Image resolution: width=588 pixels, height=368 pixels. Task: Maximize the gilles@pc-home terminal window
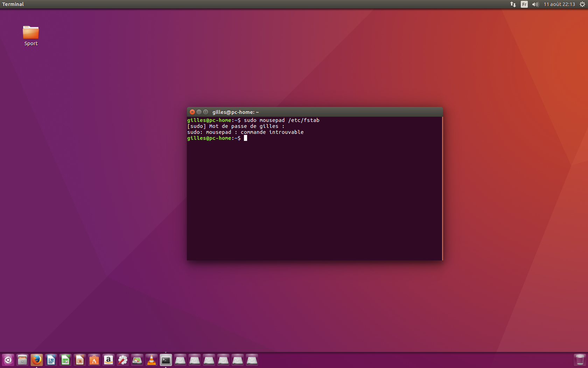[205, 112]
